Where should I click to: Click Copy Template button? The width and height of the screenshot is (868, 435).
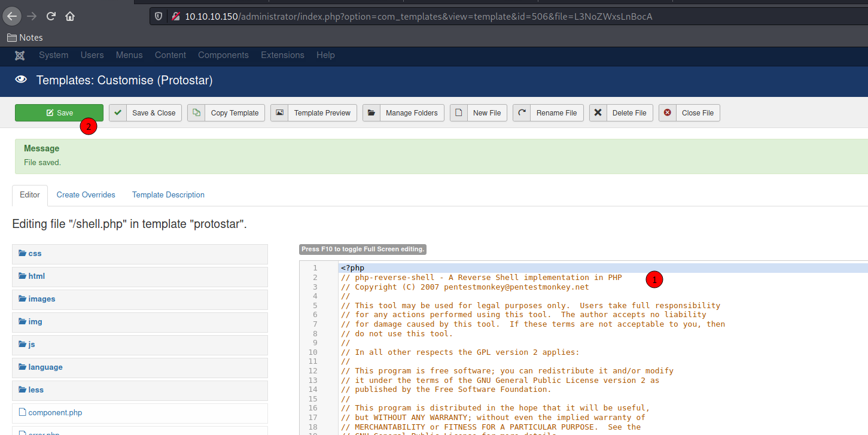(226, 112)
